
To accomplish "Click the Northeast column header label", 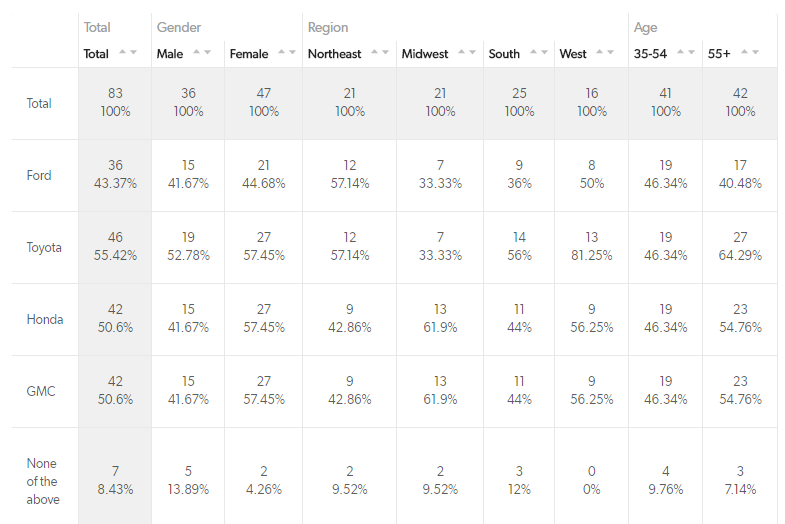I will [x=336, y=54].
